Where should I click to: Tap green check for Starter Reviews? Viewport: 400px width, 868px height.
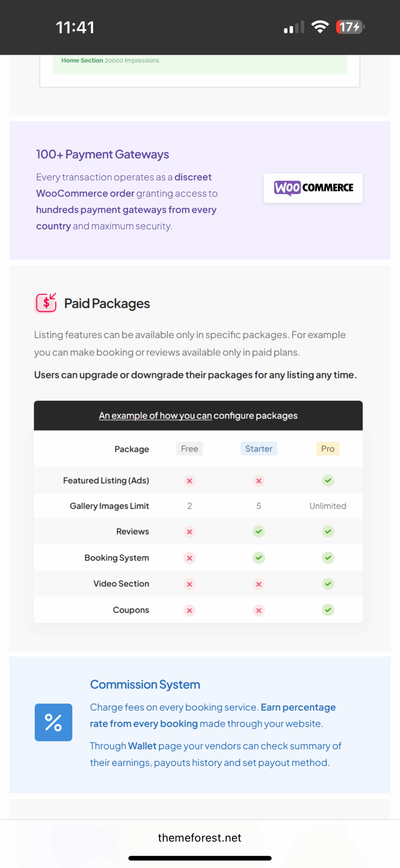(x=259, y=531)
